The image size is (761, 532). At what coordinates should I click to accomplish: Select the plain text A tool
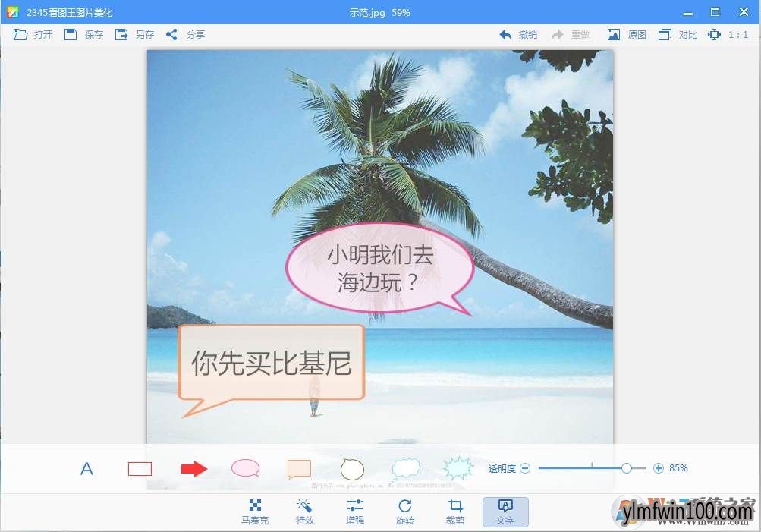pos(86,469)
